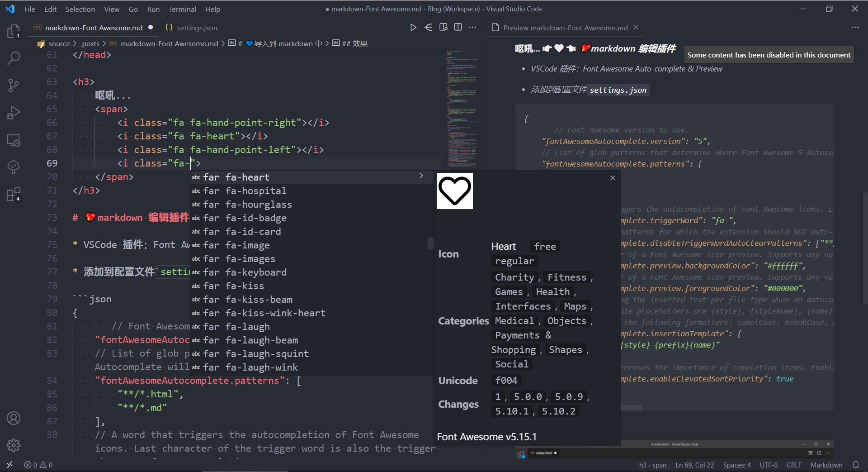Split the editor right

coord(458,28)
